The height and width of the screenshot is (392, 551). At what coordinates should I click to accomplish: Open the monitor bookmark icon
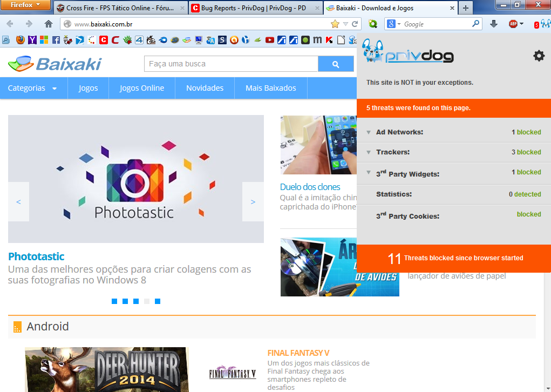[199, 40]
